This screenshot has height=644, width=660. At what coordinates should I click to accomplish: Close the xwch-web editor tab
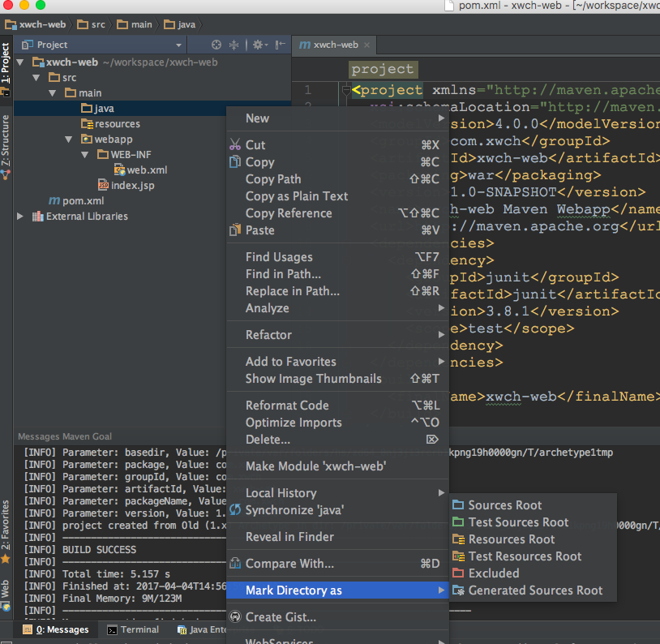click(x=367, y=45)
